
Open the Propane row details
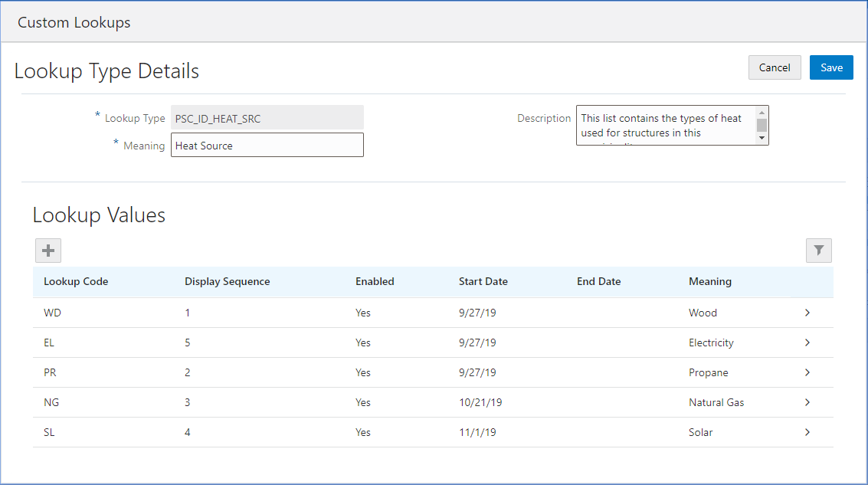pyautogui.click(x=807, y=372)
